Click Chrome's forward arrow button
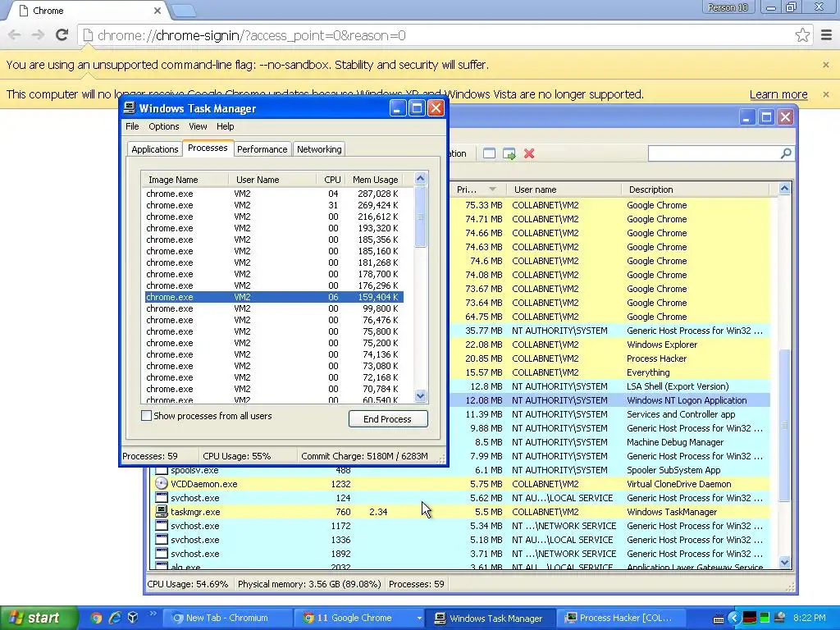 pos(38,35)
